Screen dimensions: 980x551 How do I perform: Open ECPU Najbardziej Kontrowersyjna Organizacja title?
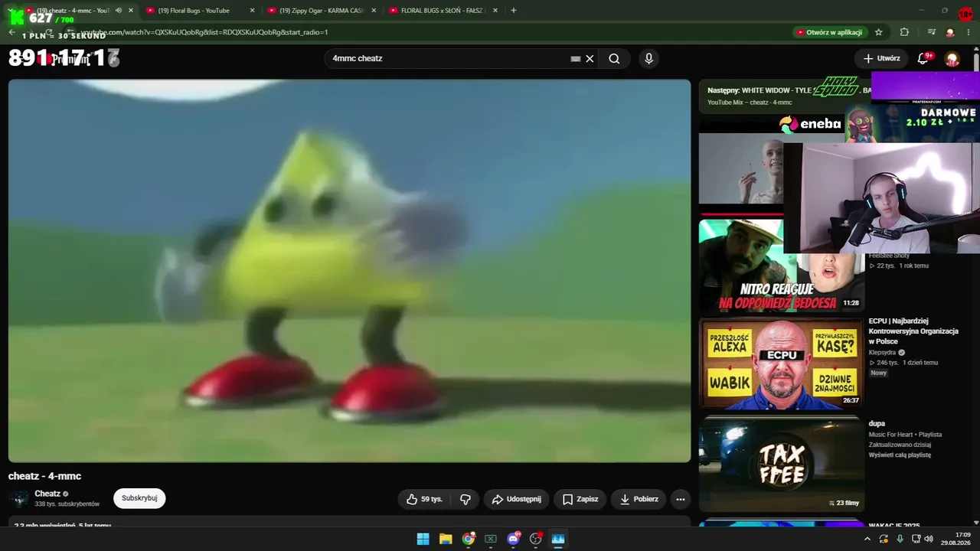[x=913, y=331]
